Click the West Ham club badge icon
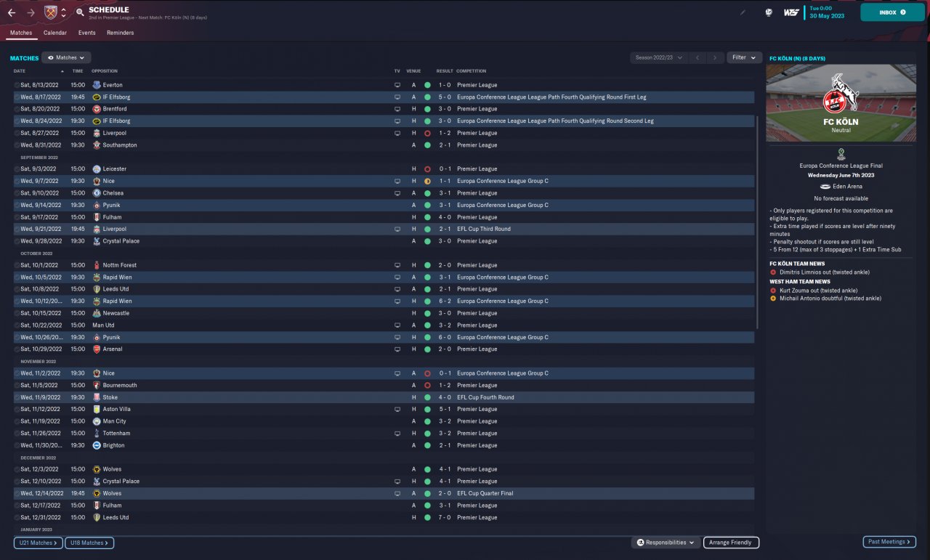Viewport: 930px width, 560px height. coord(50,12)
